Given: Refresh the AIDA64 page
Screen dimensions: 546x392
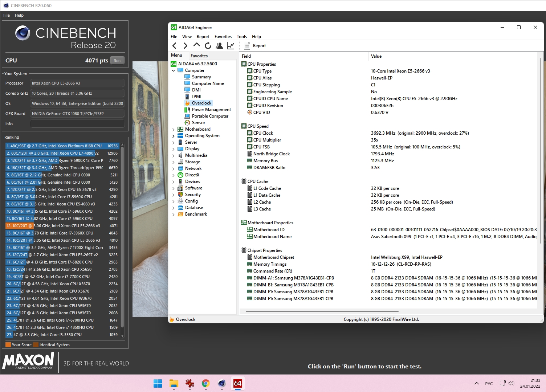Looking at the screenshot, I should click(x=208, y=46).
